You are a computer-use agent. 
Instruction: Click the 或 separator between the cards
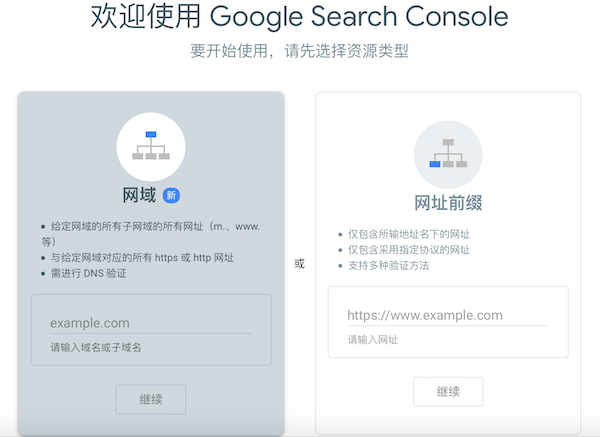299,264
